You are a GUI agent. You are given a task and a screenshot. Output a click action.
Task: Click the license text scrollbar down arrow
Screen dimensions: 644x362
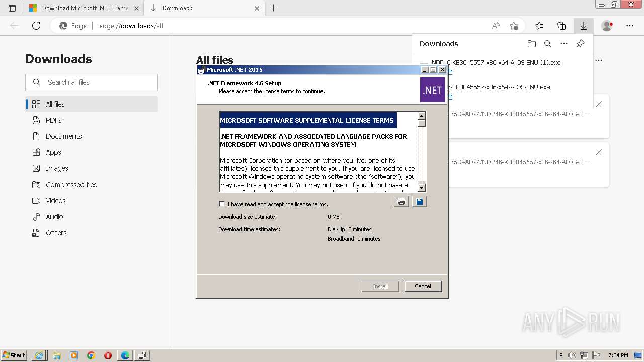tap(422, 187)
